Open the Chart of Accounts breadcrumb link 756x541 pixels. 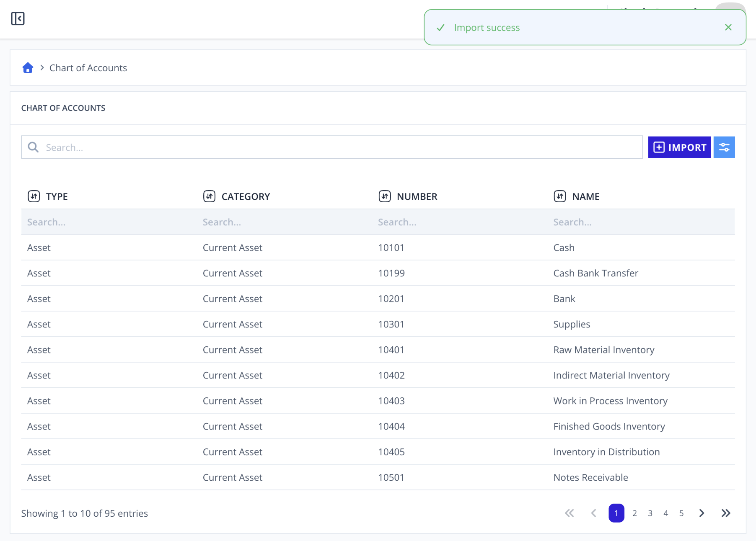(x=88, y=68)
